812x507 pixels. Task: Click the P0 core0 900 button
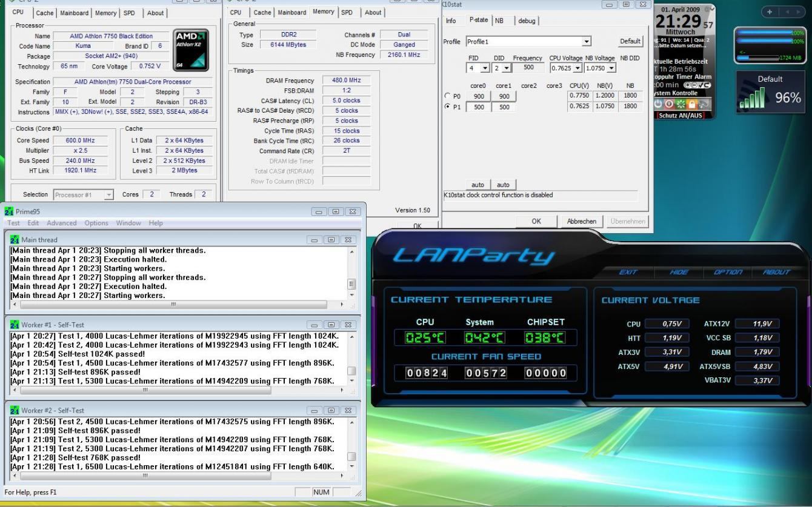[478, 96]
